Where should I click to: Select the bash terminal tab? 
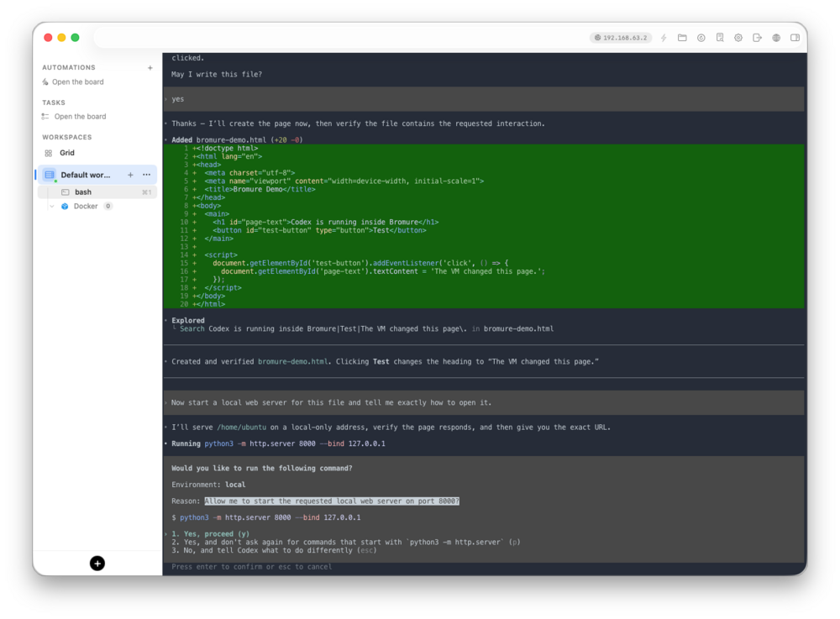click(97, 191)
